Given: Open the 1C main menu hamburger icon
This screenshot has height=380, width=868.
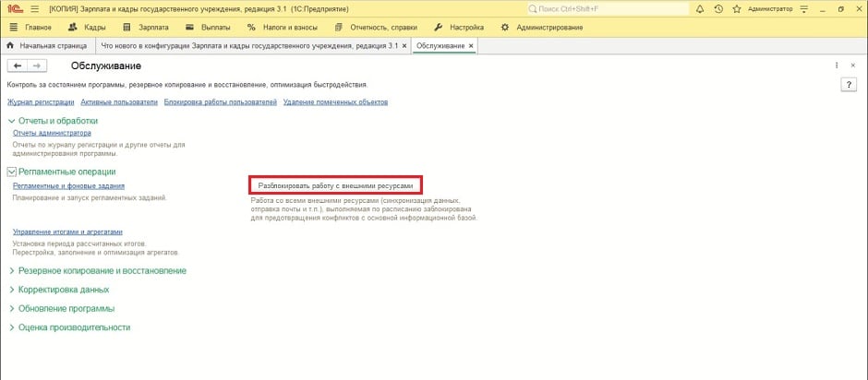Looking at the screenshot, I should 35,9.
